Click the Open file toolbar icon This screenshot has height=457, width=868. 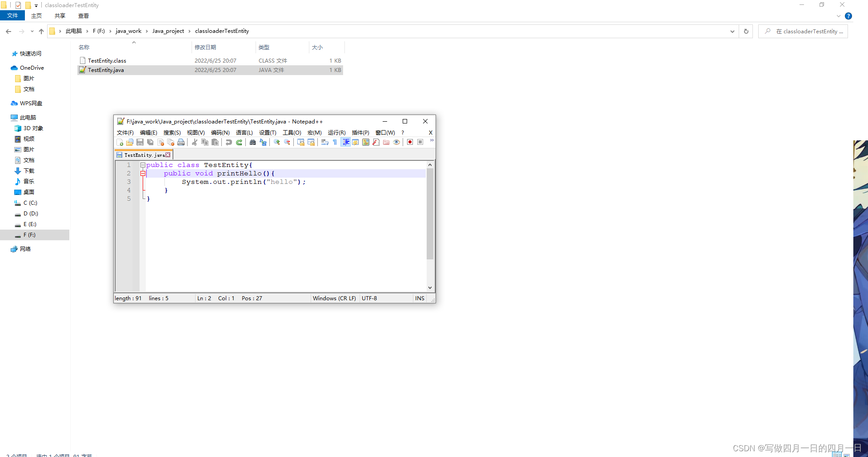[x=130, y=142]
